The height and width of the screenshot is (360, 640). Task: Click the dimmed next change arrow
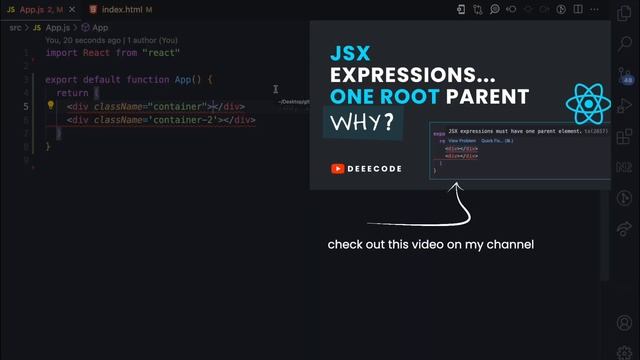click(x=544, y=9)
